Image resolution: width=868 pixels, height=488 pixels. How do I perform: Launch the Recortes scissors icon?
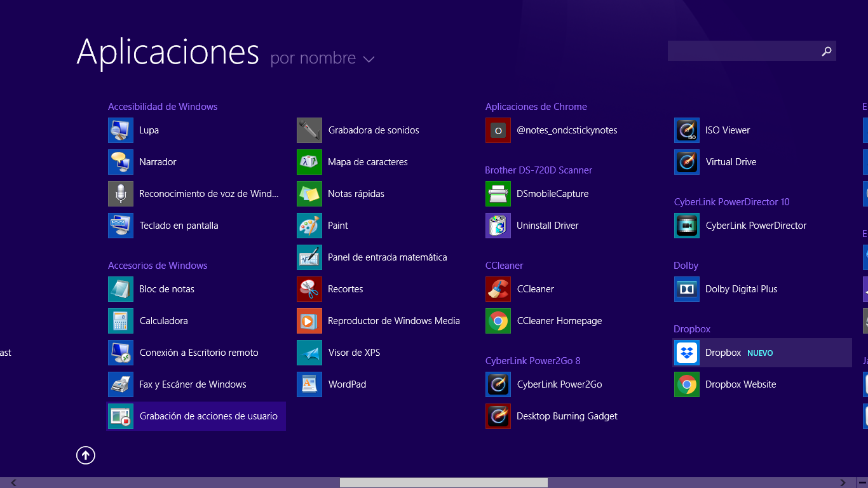tap(309, 289)
